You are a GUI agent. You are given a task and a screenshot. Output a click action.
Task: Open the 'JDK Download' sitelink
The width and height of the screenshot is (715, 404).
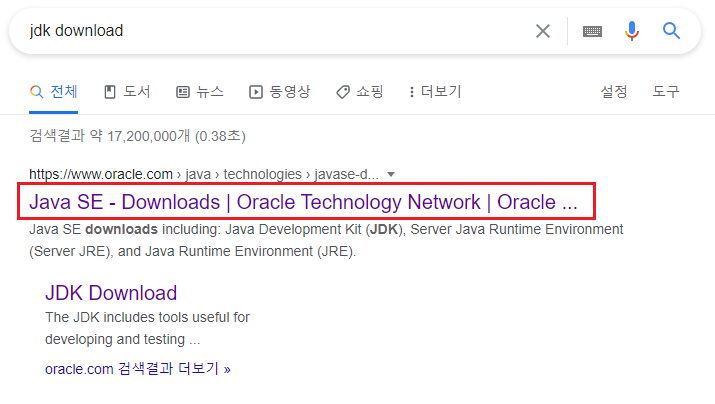[111, 293]
